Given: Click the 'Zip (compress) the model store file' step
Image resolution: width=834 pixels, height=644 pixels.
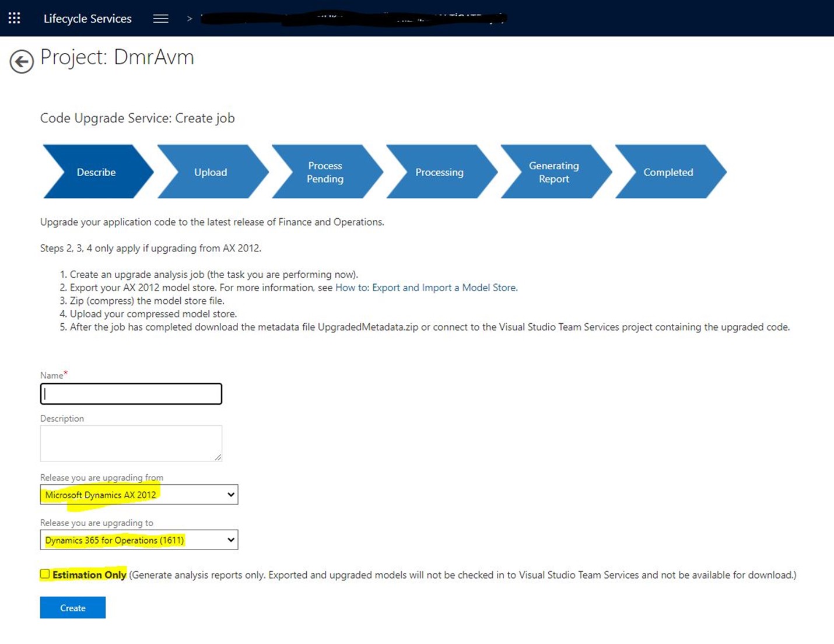Looking at the screenshot, I should click(x=147, y=301).
